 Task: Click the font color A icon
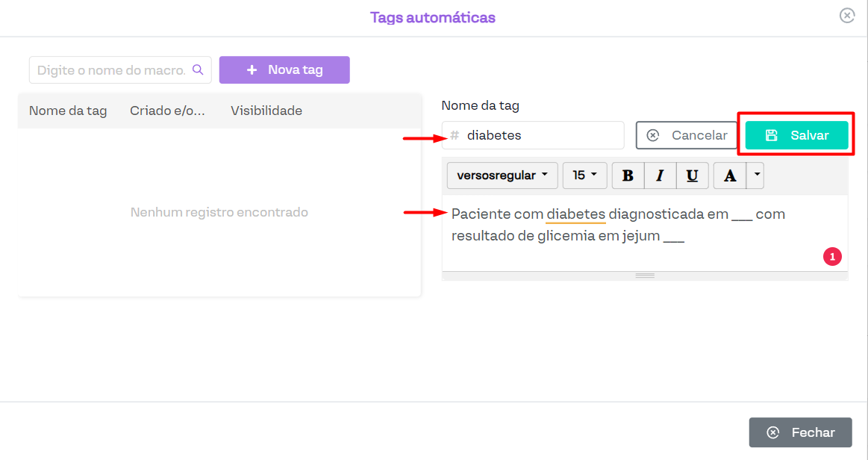(x=730, y=175)
